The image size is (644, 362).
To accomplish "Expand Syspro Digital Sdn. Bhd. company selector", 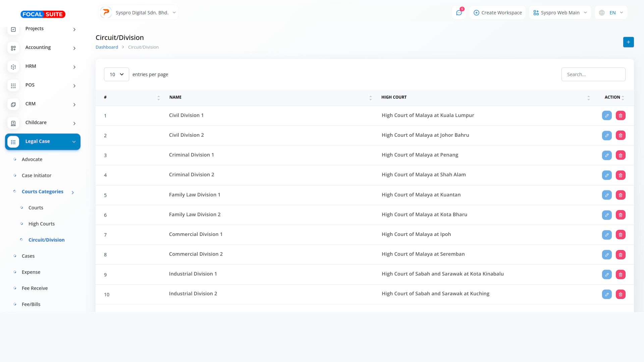I will pos(138,13).
